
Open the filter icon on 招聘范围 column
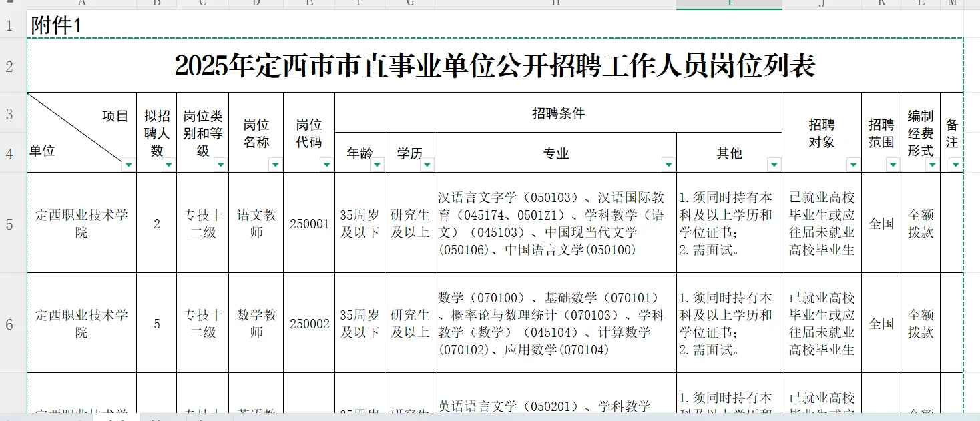tap(893, 165)
